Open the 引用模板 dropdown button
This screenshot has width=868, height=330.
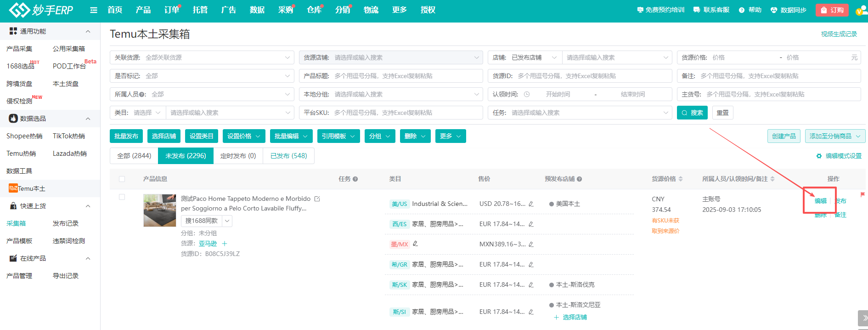point(338,136)
